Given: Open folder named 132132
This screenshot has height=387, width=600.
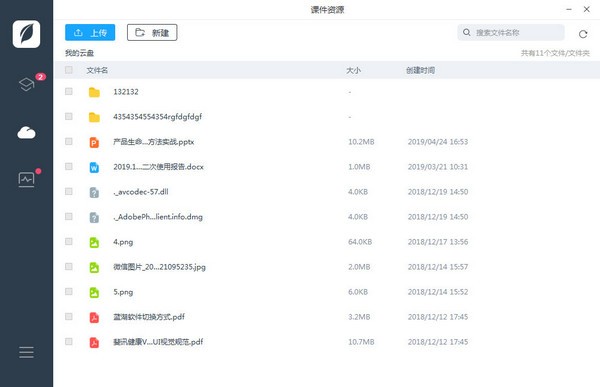Looking at the screenshot, I should pyautogui.click(x=126, y=92).
